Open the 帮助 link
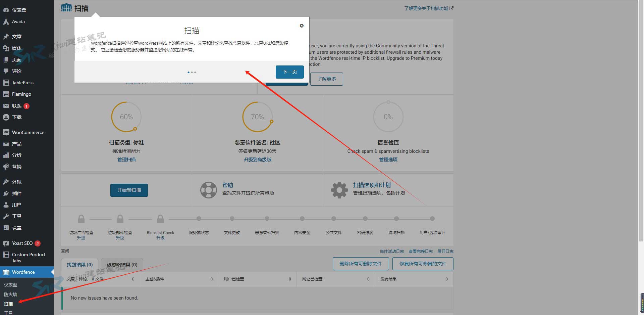644x315 pixels. (x=228, y=185)
